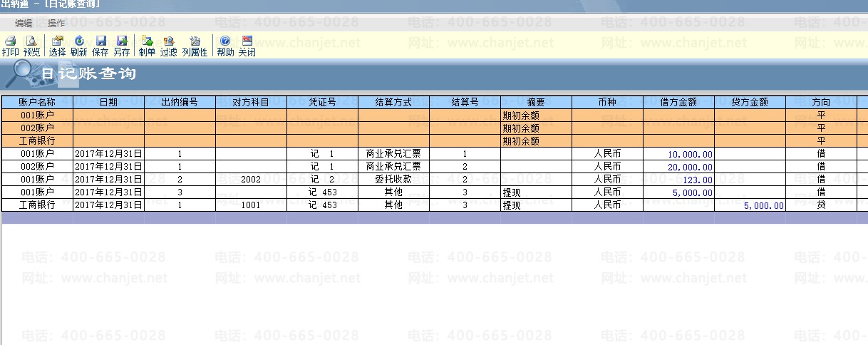This screenshot has height=345, width=868.
Task: Click 5,000.00 debit amount in 001账户 row
Action: click(x=678, y=192)
